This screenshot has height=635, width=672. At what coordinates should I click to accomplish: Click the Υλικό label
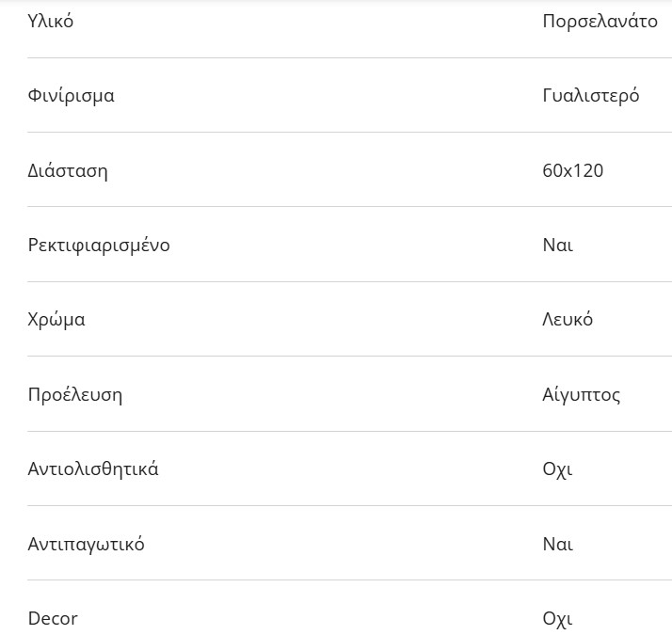point(51,22)
